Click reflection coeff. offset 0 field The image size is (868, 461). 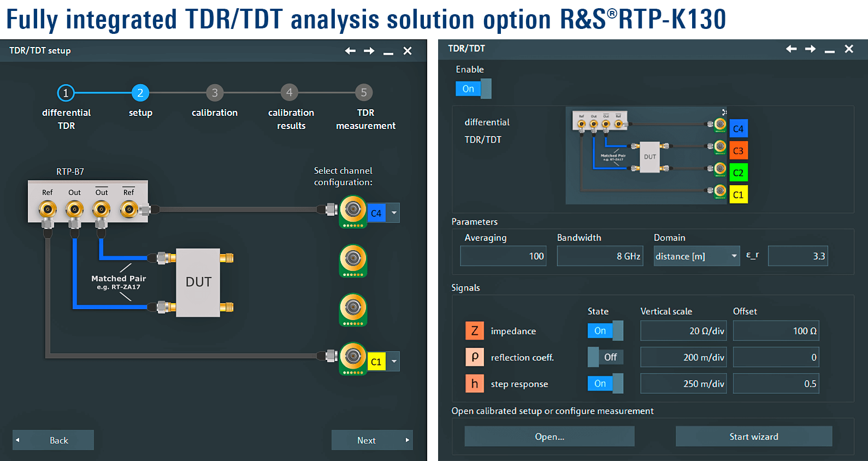click(776, 357)
